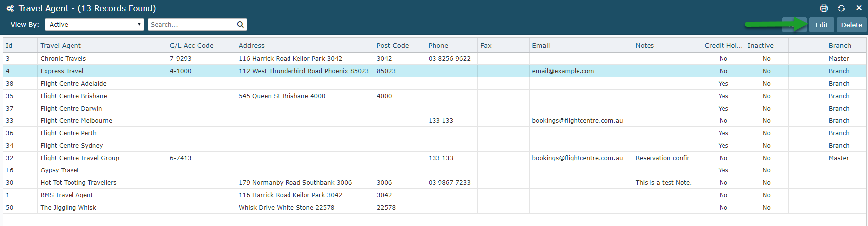868x226 pixels.
Task: Focus the Search text field
Action: coord(192,24)
